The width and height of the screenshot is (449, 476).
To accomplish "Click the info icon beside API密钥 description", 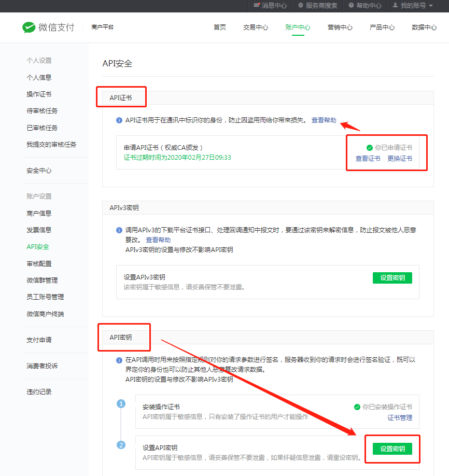I will click(x=119, y=360).
